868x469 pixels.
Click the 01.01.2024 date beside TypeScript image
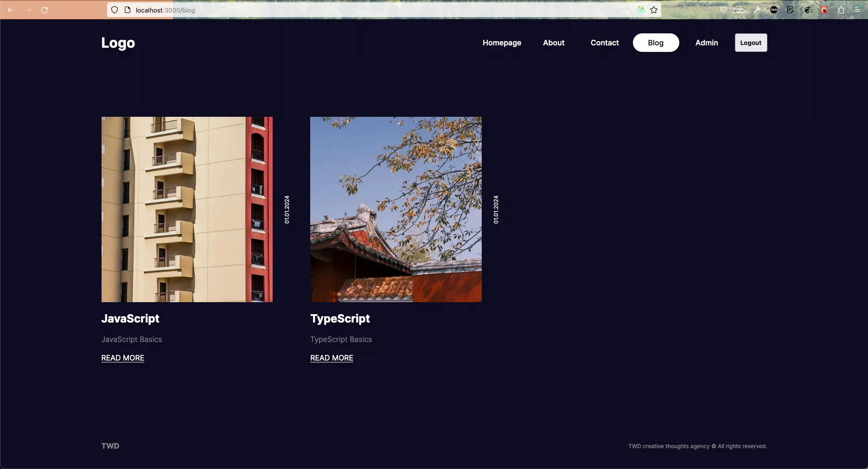pyautogui.click(x=496, y=209)
